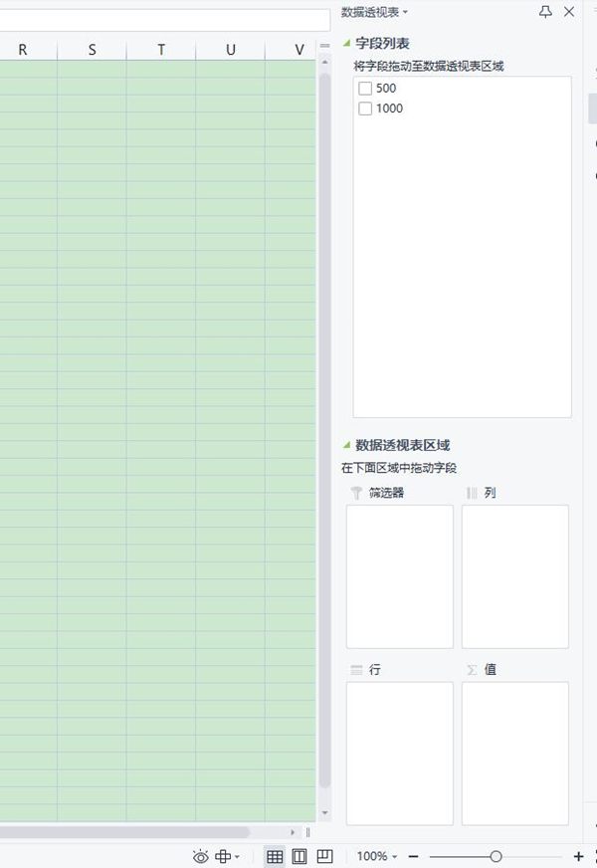Viewport: 597px width, 868px height.
Task: Close the 数据透视表 task pane
Action: click(569, 12)
